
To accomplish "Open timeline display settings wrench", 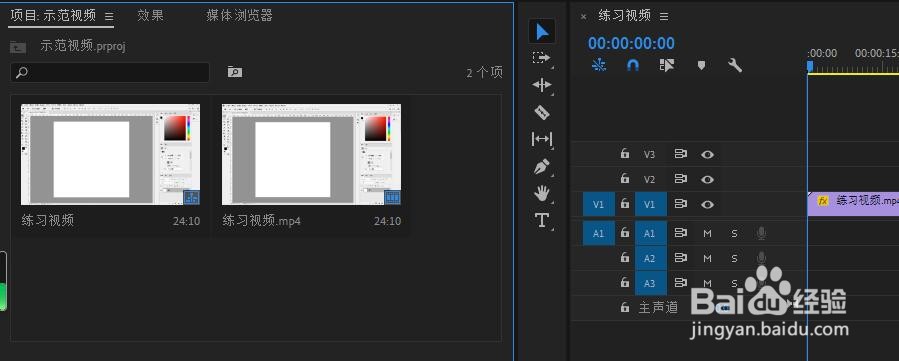I will pyautogui.click(x=734, y=65).
